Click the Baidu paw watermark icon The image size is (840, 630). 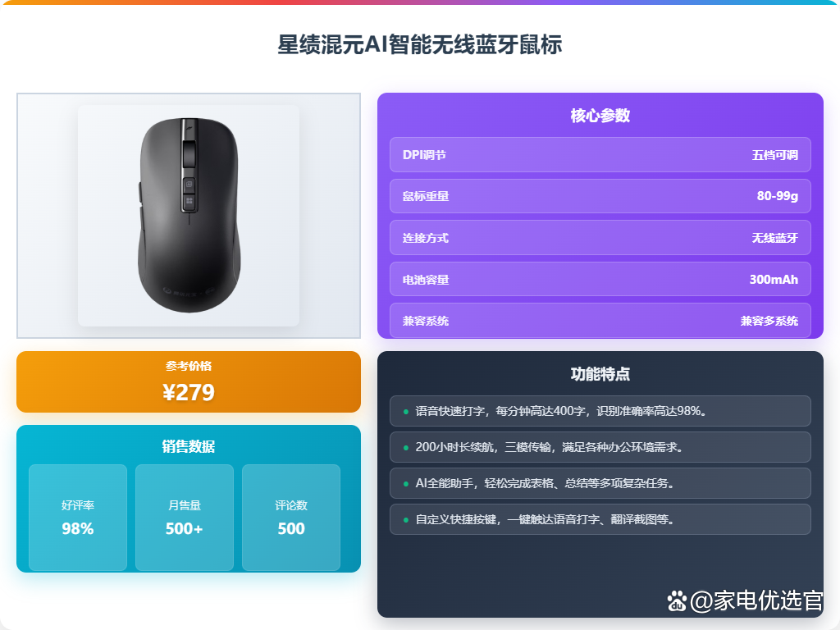[x=677, y=601]
